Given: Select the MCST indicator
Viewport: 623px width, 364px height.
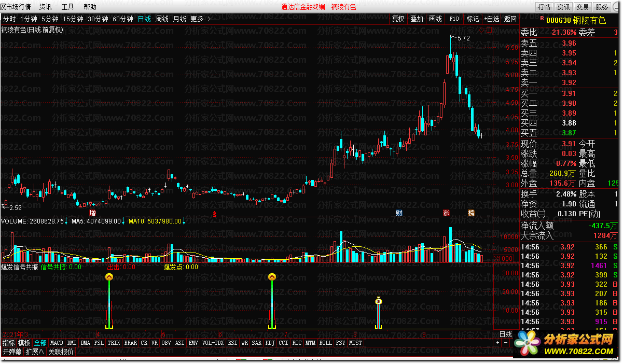Looking at the screenshot, I should click(x=355, y=343).
